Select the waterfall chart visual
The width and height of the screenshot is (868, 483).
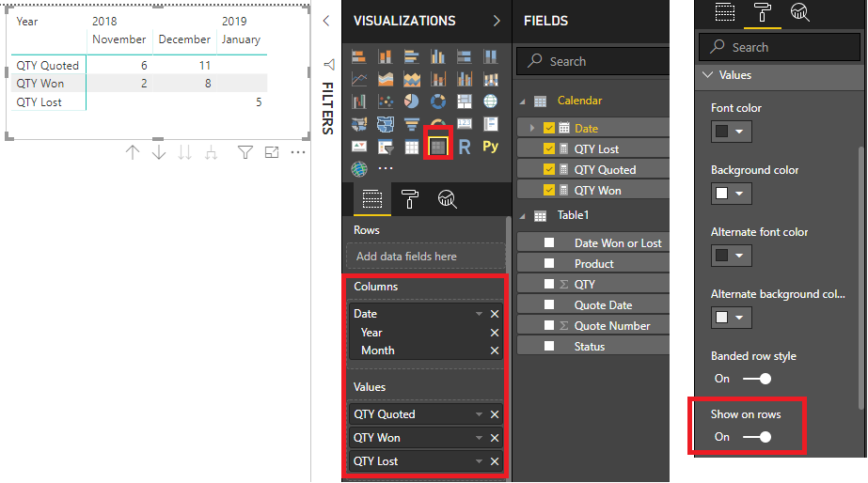click(x=358, y=101)
